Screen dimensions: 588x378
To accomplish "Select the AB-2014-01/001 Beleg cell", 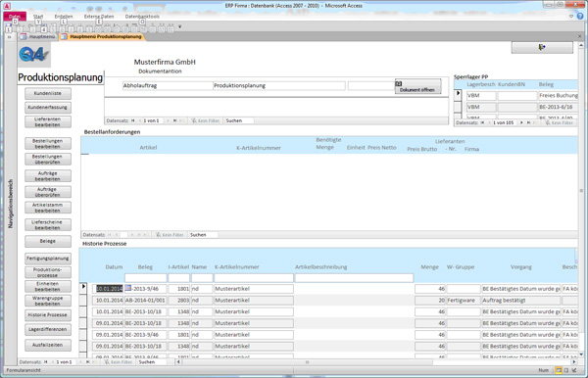I will point(145,301).
